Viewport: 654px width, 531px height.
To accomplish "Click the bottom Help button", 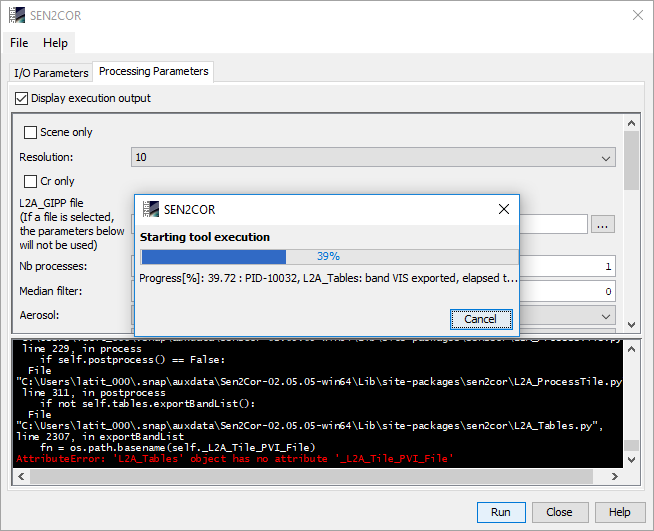I will click(619, 512).
